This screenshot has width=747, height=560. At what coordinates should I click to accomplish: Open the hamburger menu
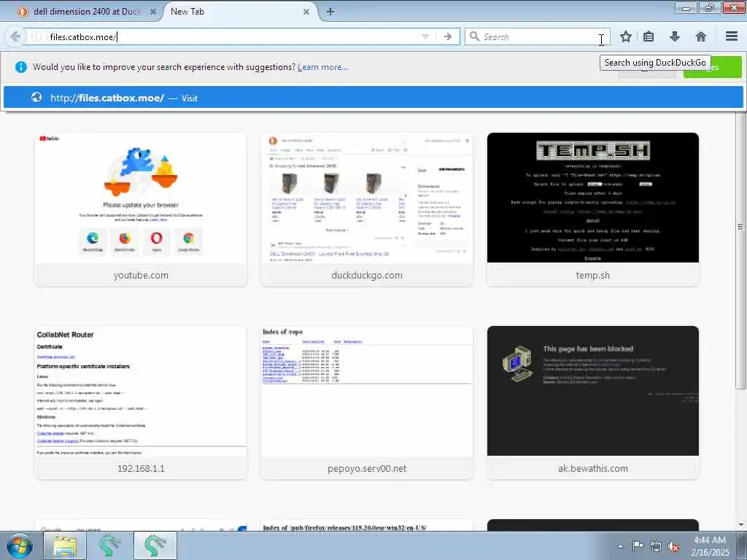[x=732, y=36]
